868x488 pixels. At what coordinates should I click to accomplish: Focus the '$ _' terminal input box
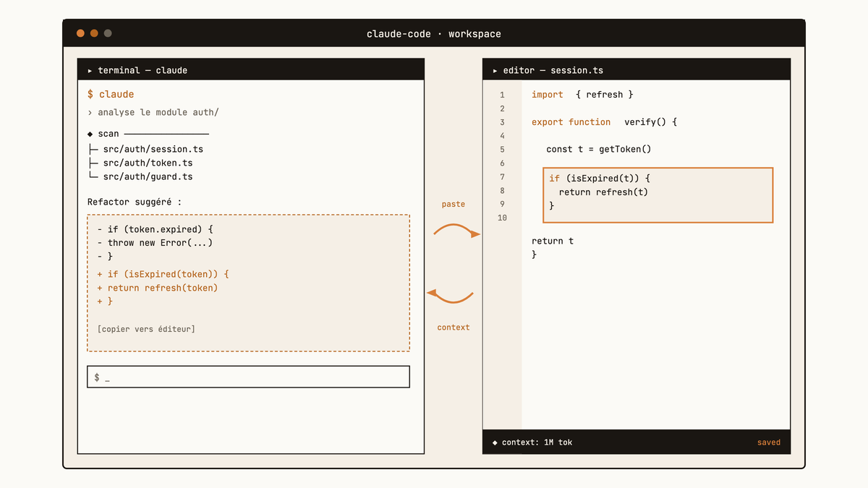248,377
